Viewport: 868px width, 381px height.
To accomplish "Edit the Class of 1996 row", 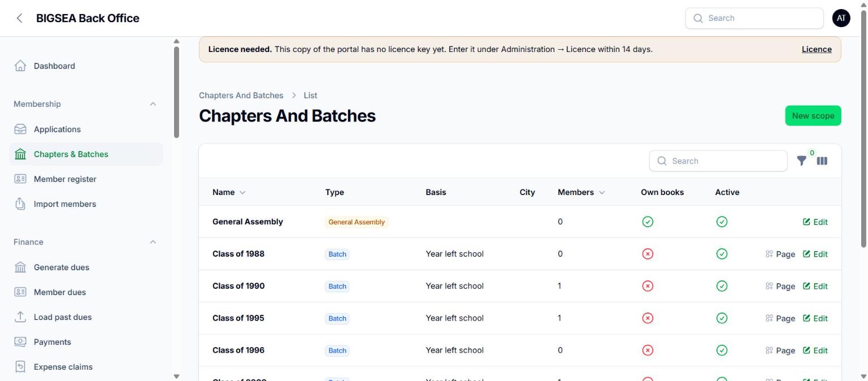I will 815,351.
